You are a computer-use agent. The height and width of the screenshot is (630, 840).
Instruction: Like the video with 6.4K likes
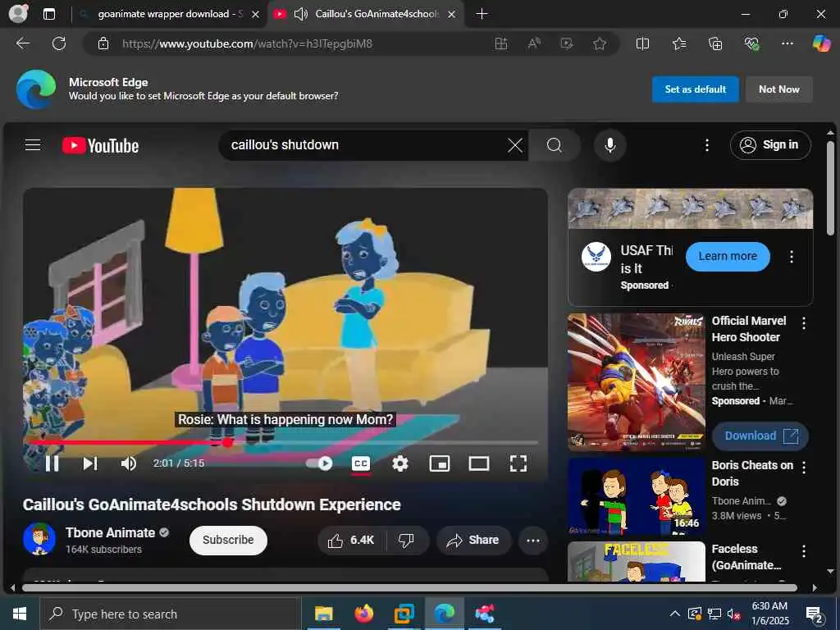(x=351, y=540)
